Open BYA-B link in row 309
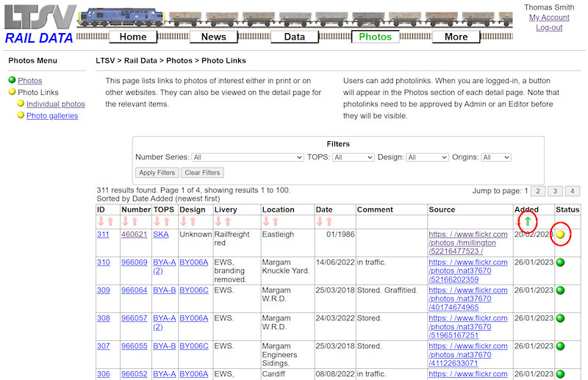Viewport: 588px width, 380px height. point(164,290)
